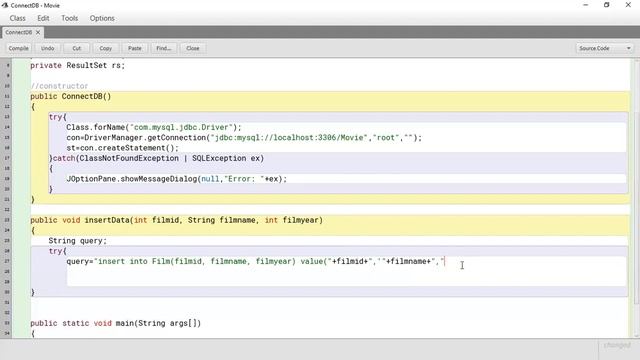
Task: Close the ConnectDB tab with X
Action: pyautogui.click(x=38, y=32)
